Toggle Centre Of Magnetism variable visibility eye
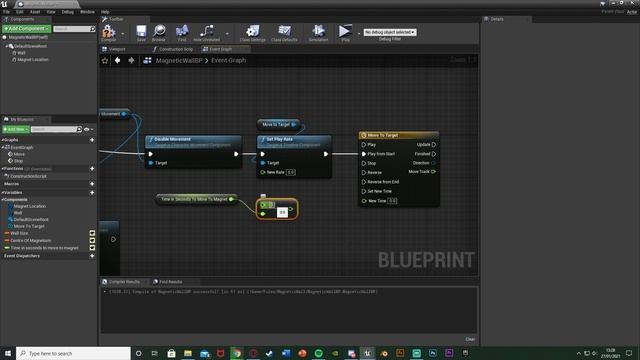Screen dimensions: 640x360 click(92, 240)
